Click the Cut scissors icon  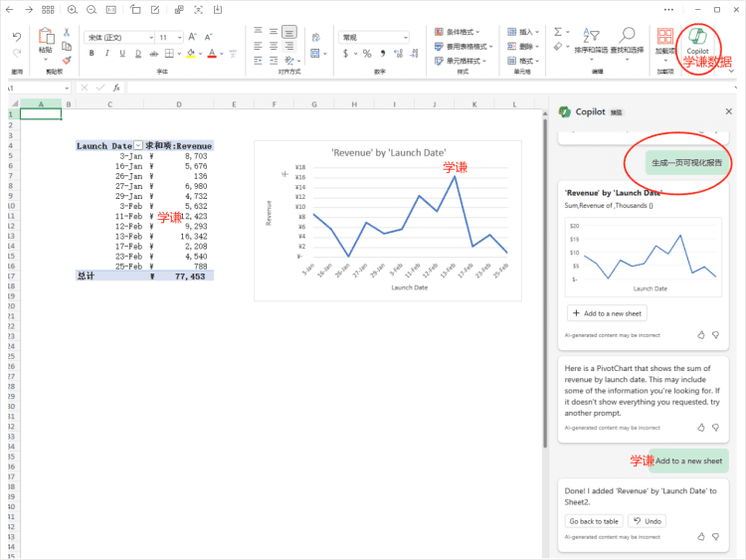click(x=67, y=32)
